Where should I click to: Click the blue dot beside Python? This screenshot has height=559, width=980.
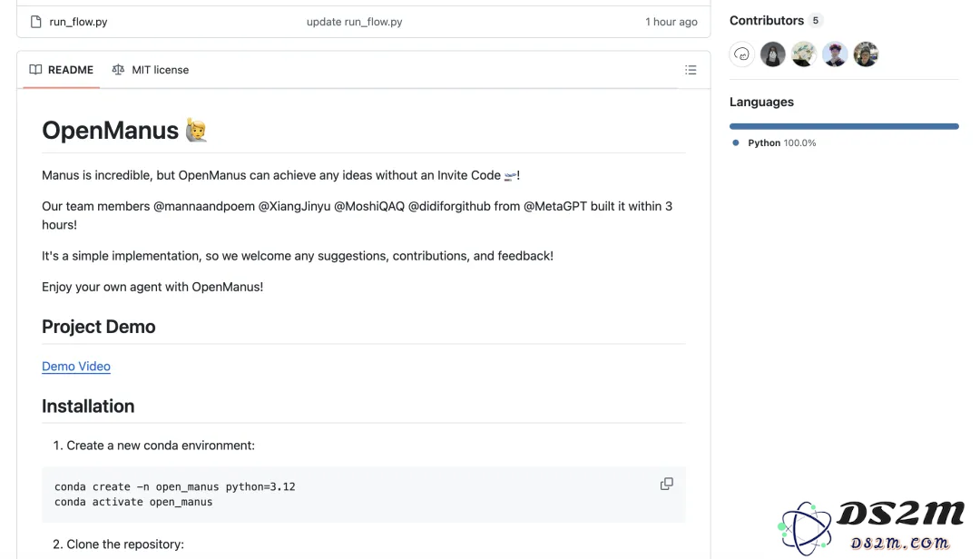[736, 142]
